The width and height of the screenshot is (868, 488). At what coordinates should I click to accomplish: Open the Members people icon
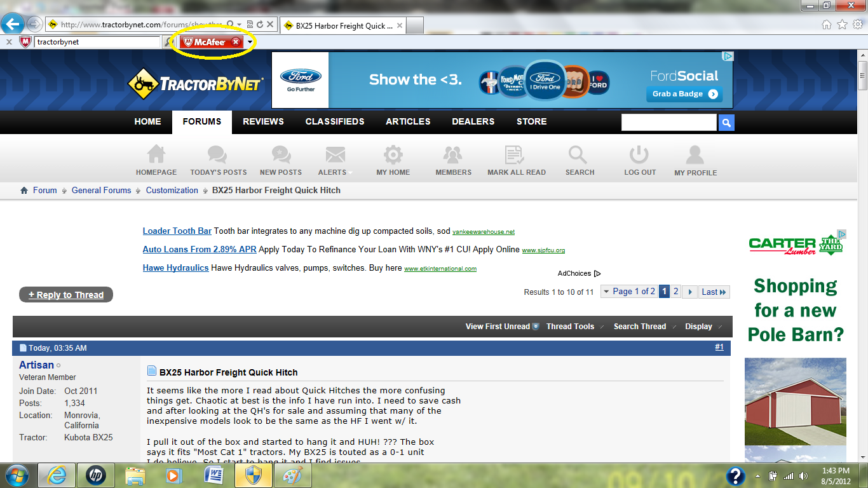click(x=453, y=155)
